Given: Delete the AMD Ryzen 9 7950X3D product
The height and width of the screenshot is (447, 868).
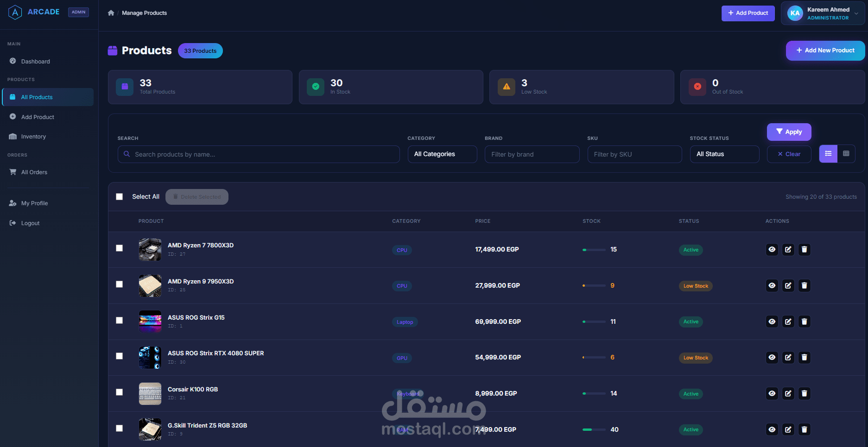Looking at the screenshot, I should pos(804,286).
